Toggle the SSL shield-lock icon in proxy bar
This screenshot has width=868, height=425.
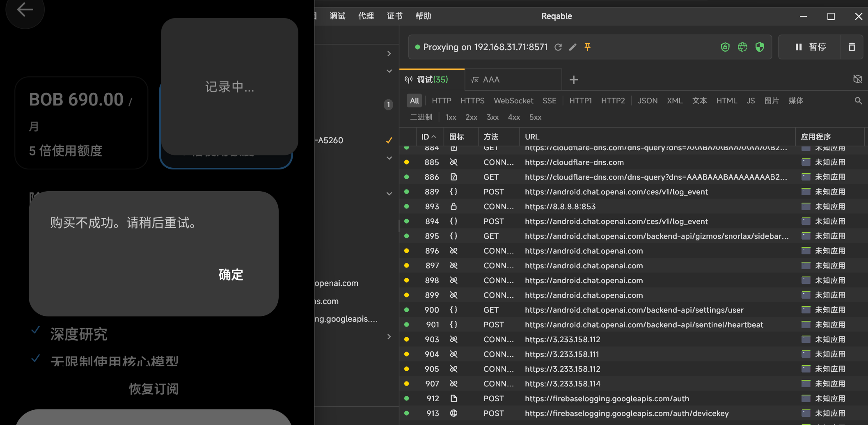point(725,47)
